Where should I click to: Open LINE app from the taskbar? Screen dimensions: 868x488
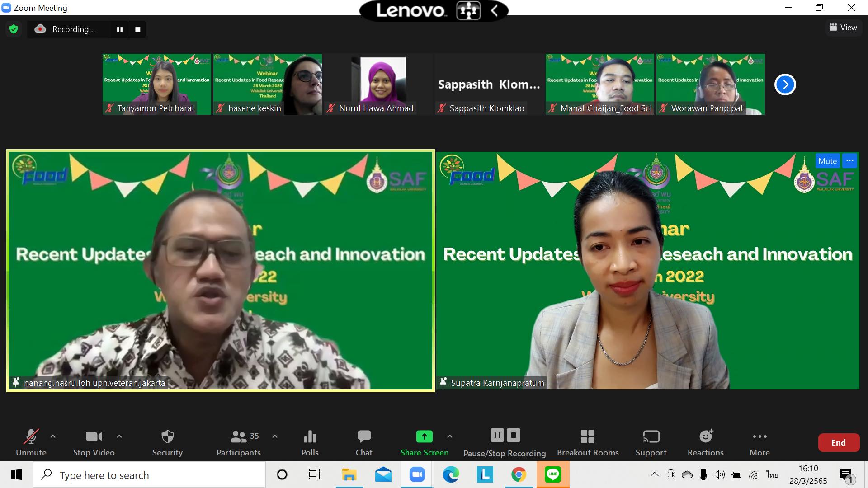(x=552, y=474)
